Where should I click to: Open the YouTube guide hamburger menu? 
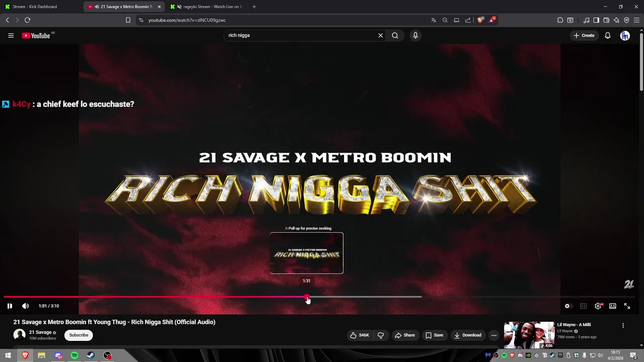point(11,35)
